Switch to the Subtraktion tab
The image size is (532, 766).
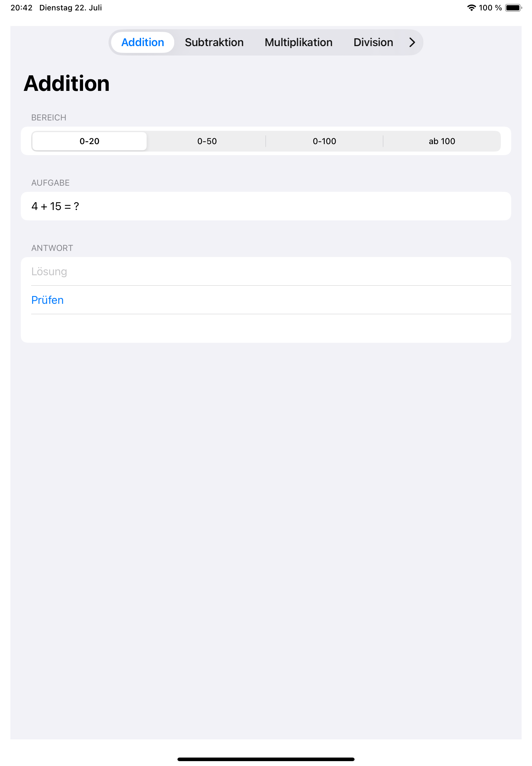pyautogui.click(x=214, y=42)
